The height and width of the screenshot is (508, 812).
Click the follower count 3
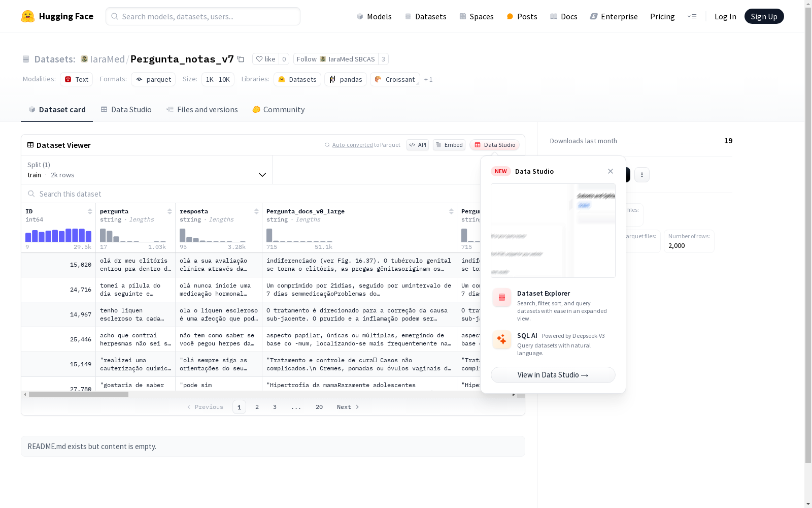pyautogui.click(x=383, y=59)
